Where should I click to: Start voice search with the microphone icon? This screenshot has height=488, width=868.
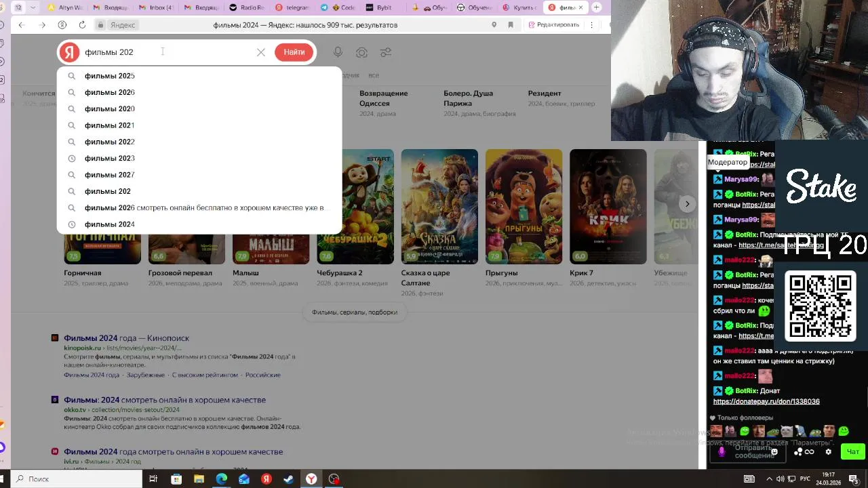click(338, 52)
